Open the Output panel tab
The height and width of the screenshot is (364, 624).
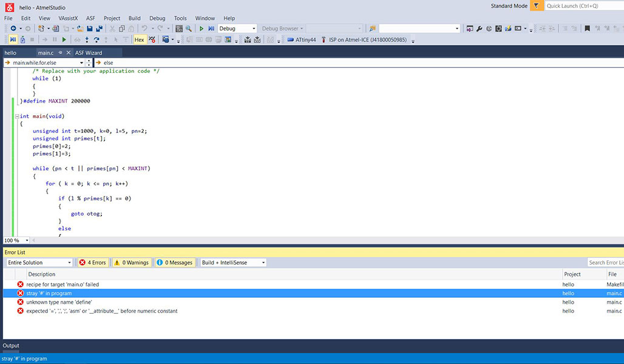coord(11,346)
